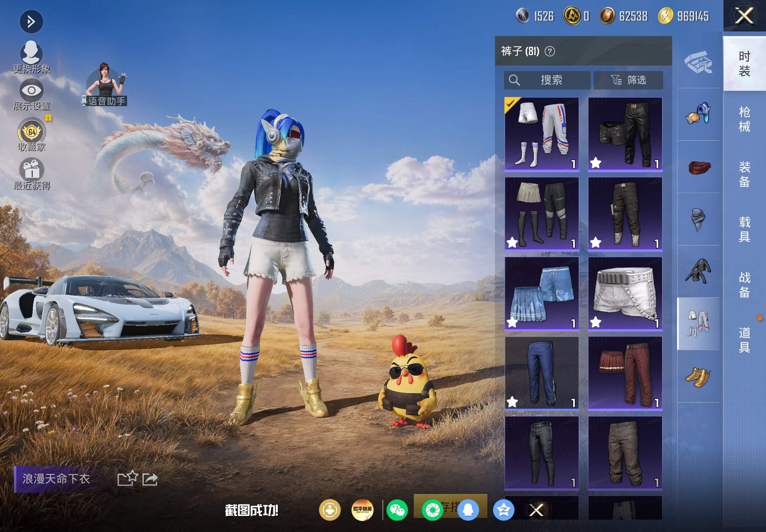
Task: Select the black slim jeans item
Action: coord(542,453)
